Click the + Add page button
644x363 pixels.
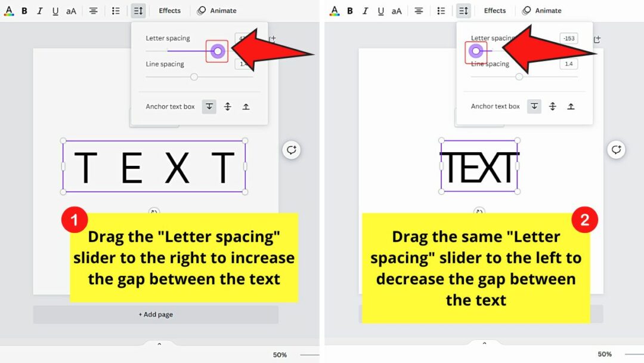[155, 315]
